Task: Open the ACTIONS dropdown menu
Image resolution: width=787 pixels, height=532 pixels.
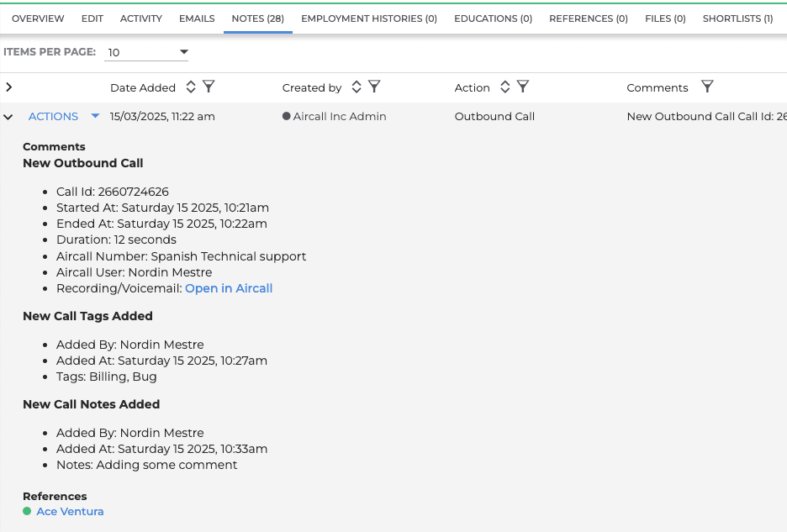Action: click(x=94, y=116)
